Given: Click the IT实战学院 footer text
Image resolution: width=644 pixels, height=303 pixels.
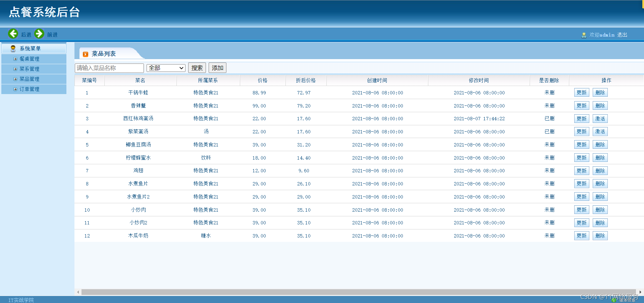Looking at the screenshot, I should [21, 300].
